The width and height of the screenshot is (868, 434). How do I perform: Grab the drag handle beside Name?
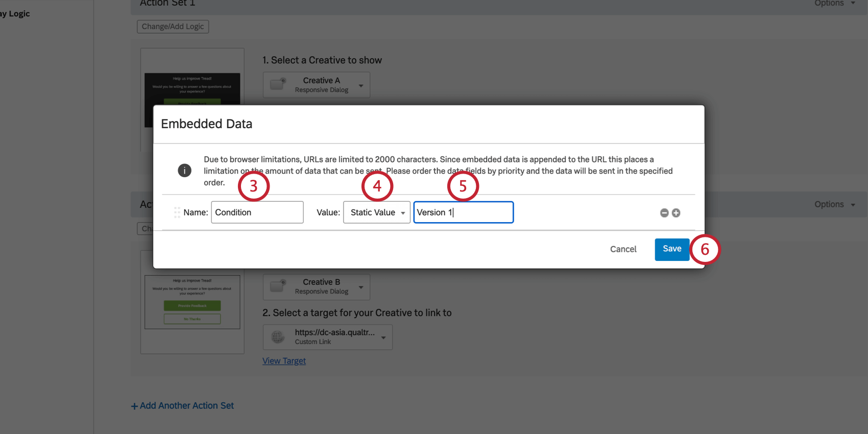tap(177, 212)
